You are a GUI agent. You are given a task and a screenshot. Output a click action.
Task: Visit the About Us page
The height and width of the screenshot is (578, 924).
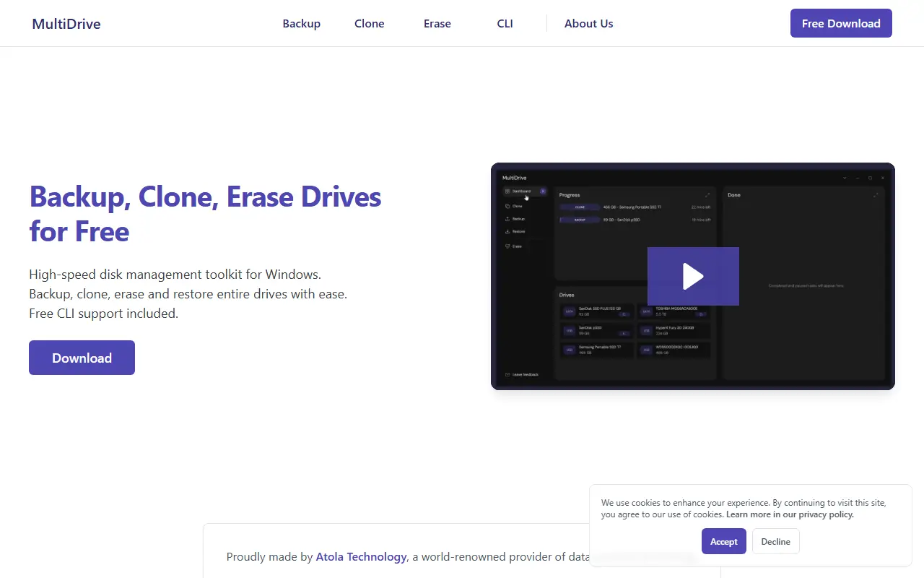pyautogui.click(x=589, y=23)
